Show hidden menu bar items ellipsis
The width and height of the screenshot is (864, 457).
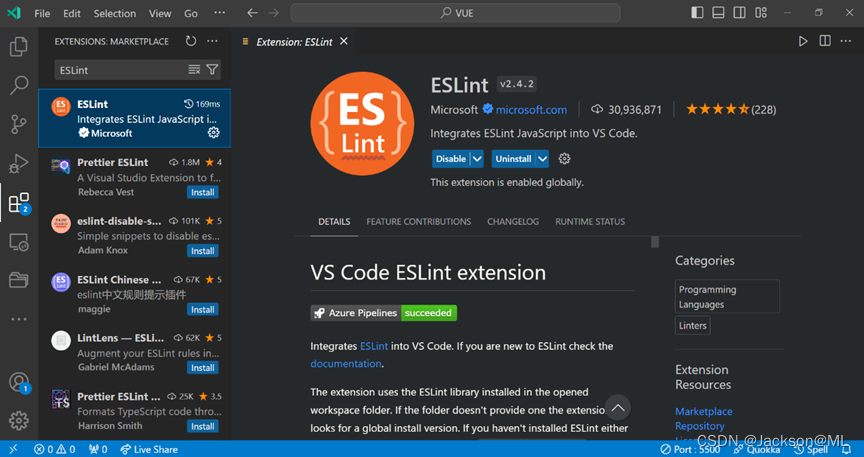coord(219,13)
